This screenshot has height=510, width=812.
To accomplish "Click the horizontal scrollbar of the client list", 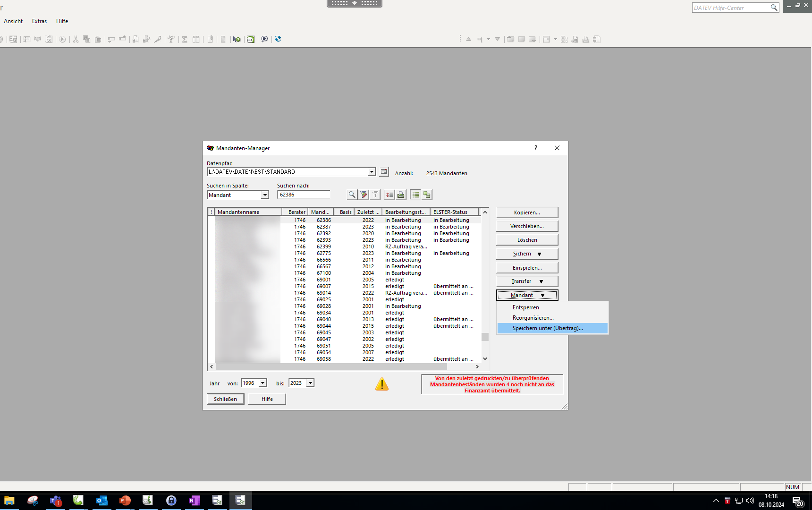I will 330,366.
